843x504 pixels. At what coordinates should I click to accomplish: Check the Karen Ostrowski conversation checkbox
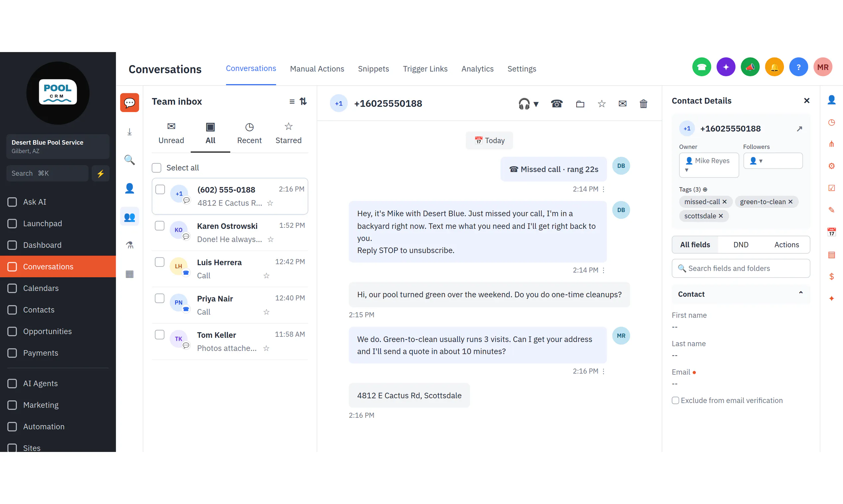click(x=159, y=225)
